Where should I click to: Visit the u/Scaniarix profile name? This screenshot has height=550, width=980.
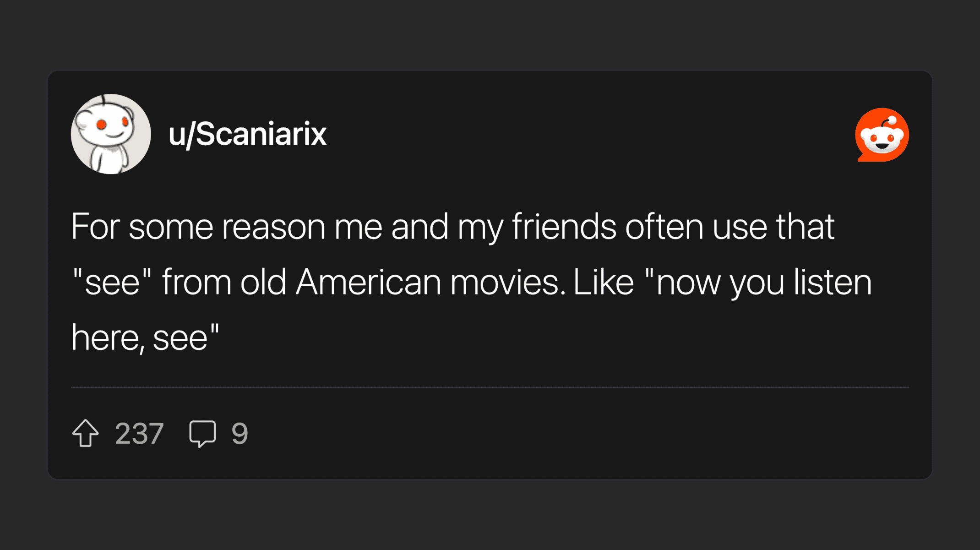pyautogui.click(x=247, y=134)
